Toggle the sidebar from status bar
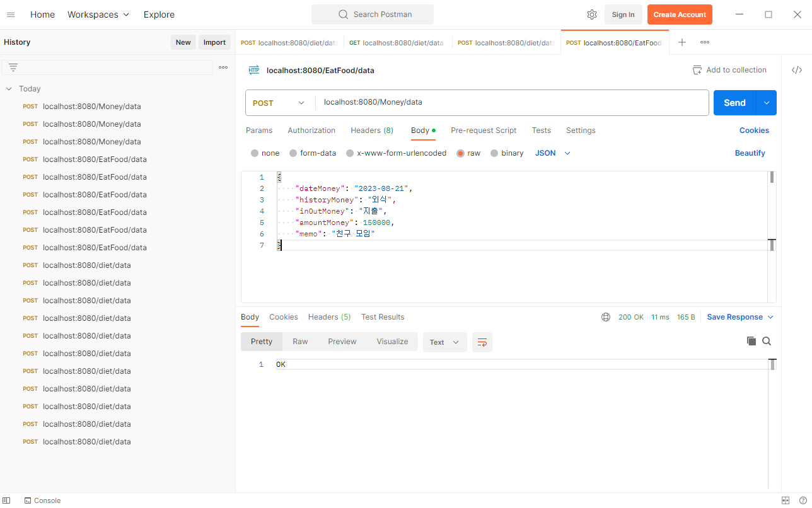812x508 pixels. [7, 500]
